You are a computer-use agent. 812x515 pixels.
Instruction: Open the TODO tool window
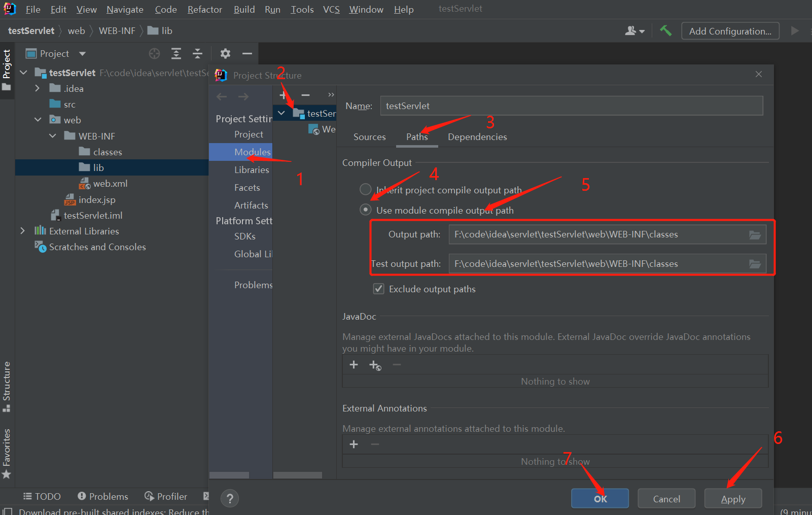tap(42, 496)
